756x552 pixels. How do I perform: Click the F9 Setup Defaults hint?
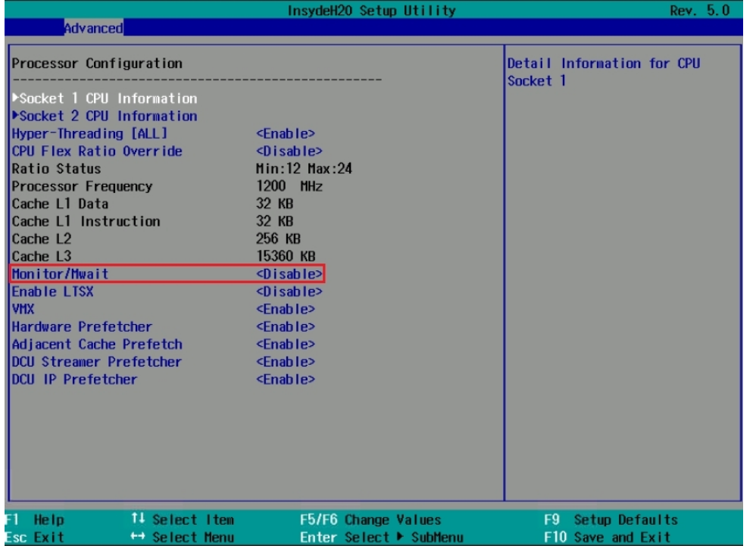610,521
